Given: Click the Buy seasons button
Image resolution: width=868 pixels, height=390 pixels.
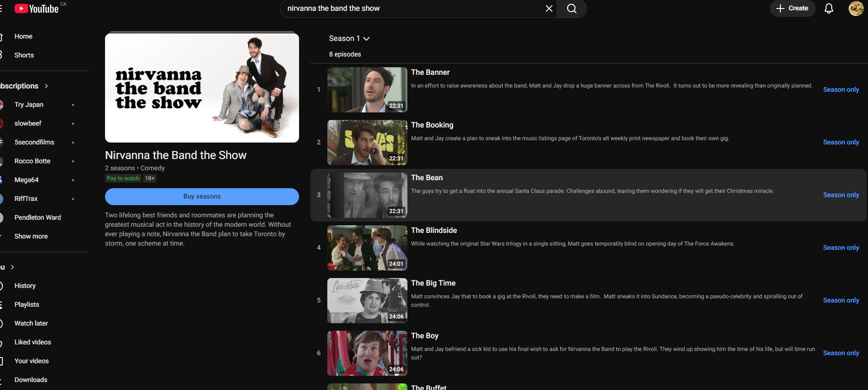Looking at the screenshot, I should pos(202,197).
